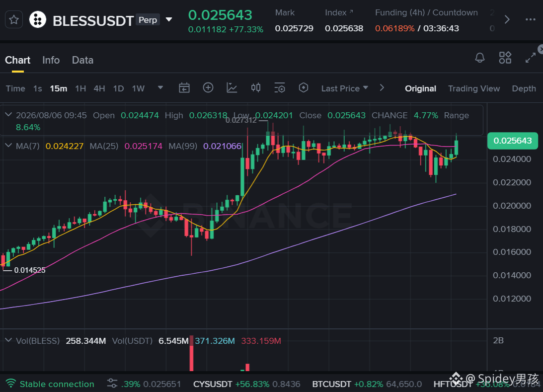Open the Last Price dropdown
Screen dimensions: 543x392
345,88
